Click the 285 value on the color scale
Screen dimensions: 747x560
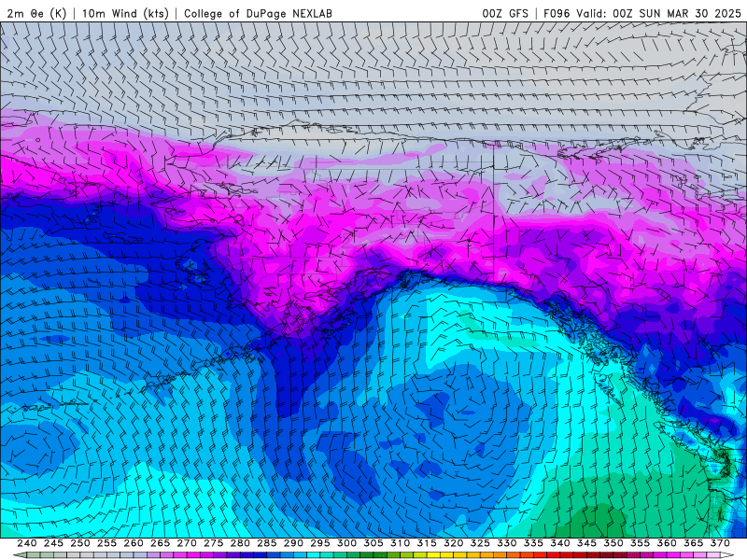tap(267, 543)
